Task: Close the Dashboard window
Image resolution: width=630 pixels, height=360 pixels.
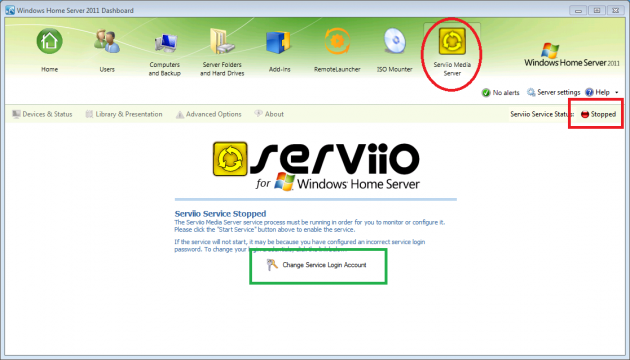Action: [616, 10]
